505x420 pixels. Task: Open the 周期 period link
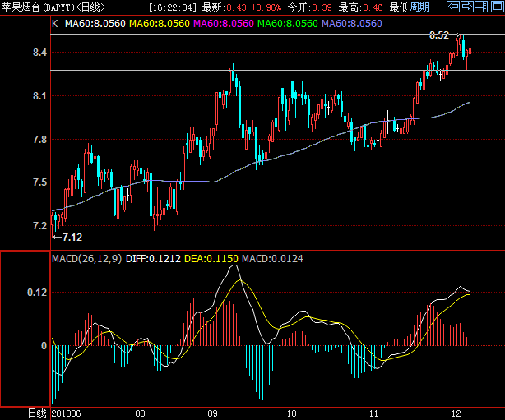(419, 7)
